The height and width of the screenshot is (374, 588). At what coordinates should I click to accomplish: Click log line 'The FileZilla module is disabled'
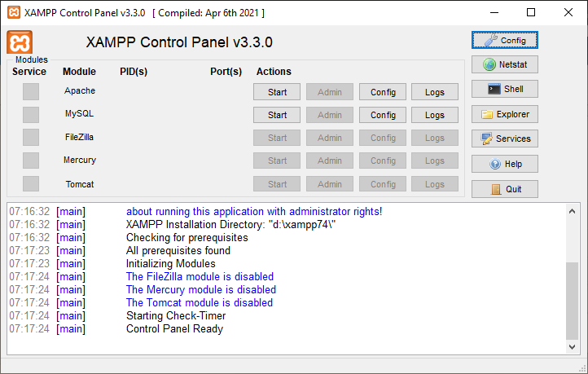[x=200, y=277]
